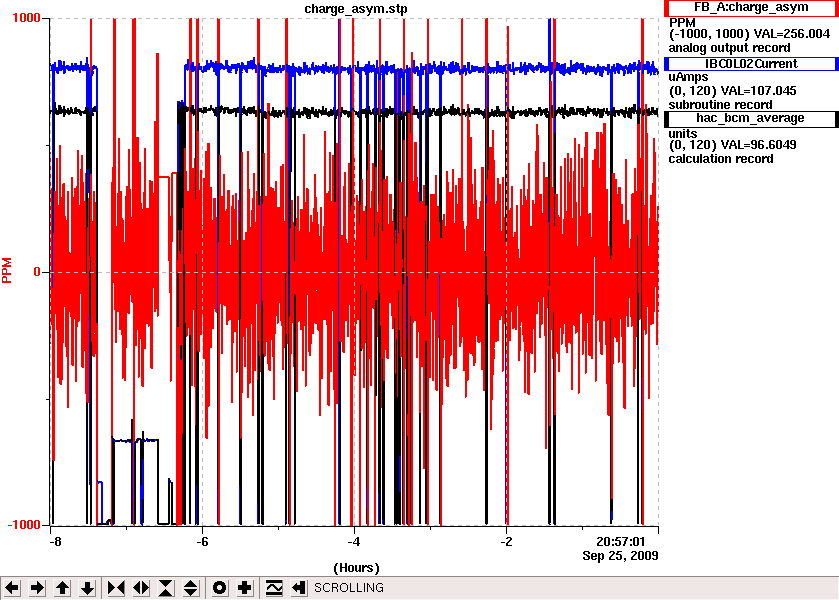Click the 'subroutine record' description
839x600 pixels.
tap(720, 105)
